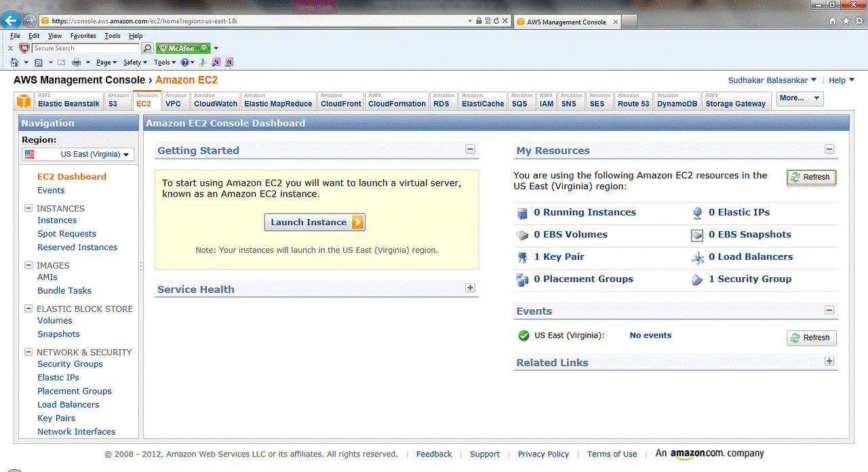This screenshot has height=472, width=868.
Task: Open the View menu
Action: pos(55,36)
